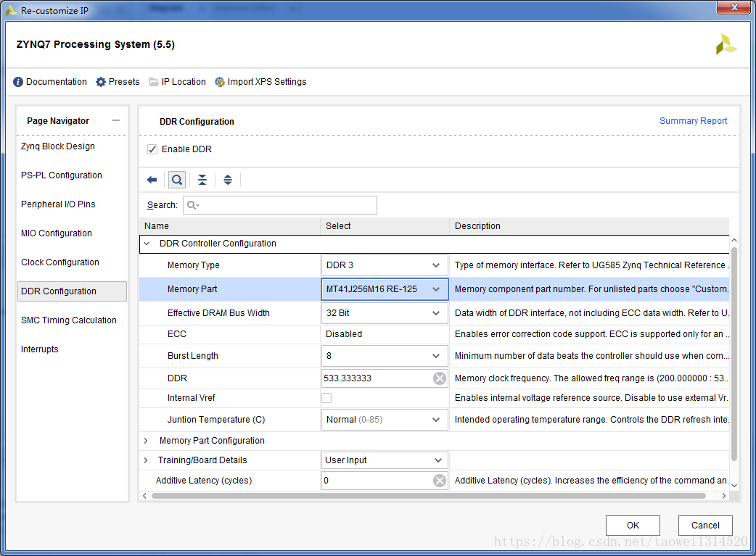756x556 pixels.
Task: Open Training/Board Details User Input dropdown
Action: 437,460
